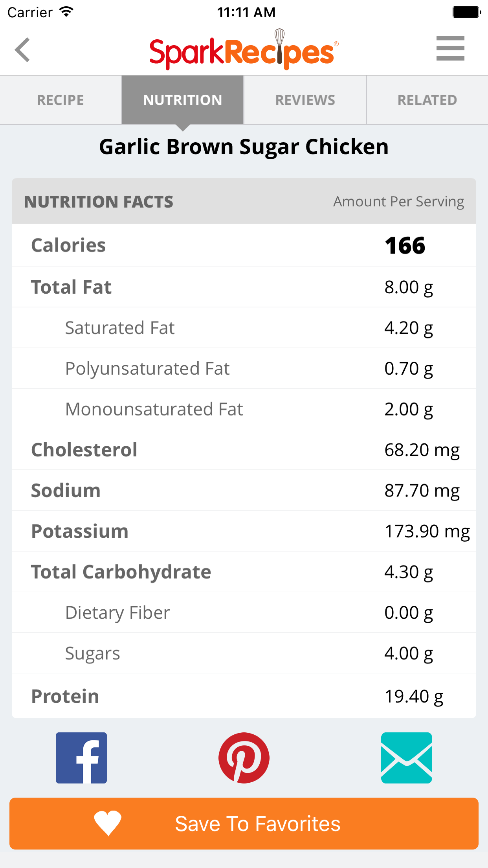This screenshot has width=488, height=868.
Task: Switch to the Recipe tab
Action: [x=61, y=100]
